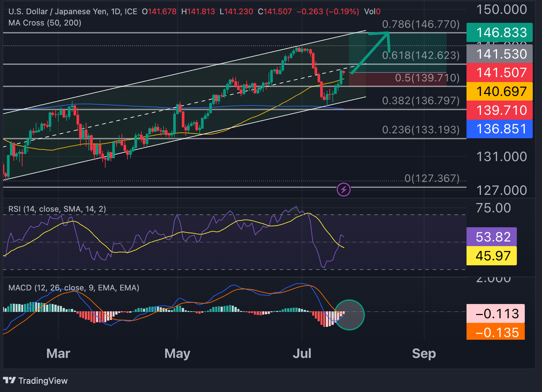Click Jul on the time axis
This screenshot has height=392, width=542.
click(x=302, y=353)
